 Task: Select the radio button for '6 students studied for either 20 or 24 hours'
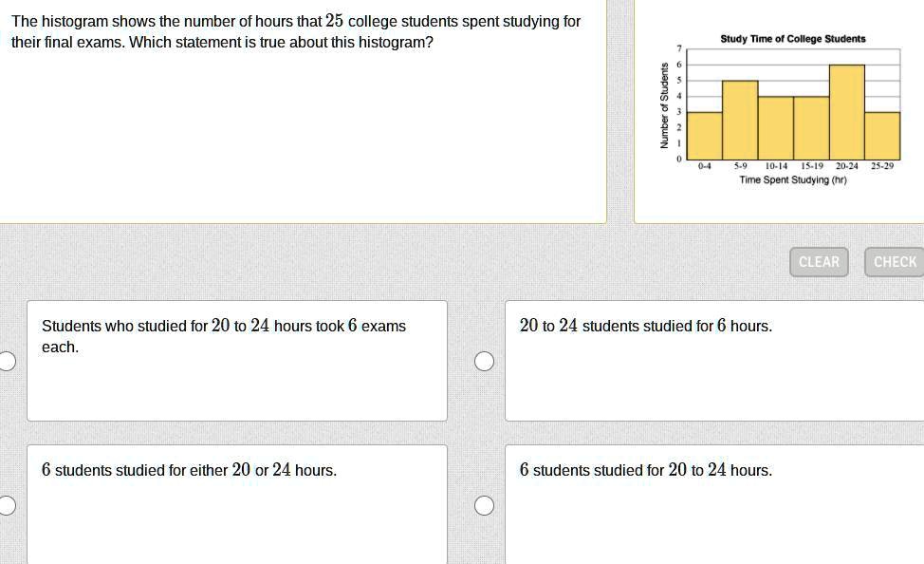pos(8,505)
